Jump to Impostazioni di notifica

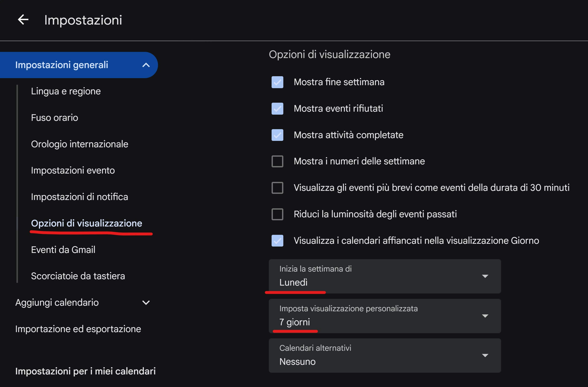(x=79, y=197)
